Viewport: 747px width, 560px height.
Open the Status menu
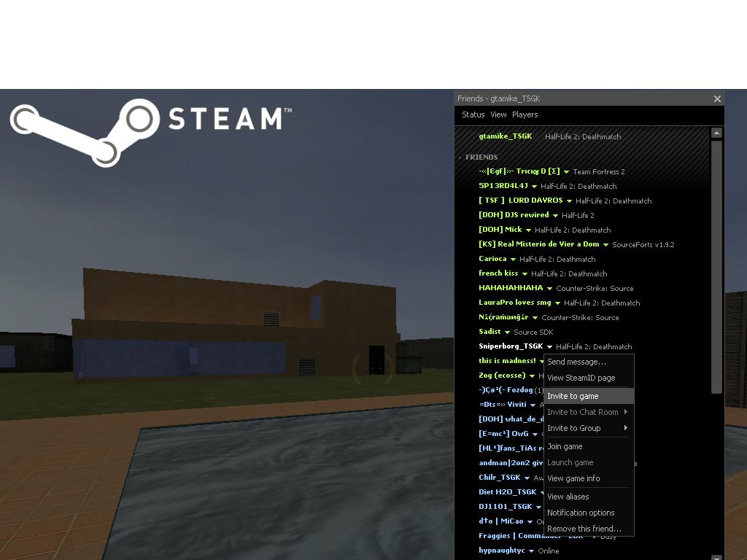click(473, 114)
